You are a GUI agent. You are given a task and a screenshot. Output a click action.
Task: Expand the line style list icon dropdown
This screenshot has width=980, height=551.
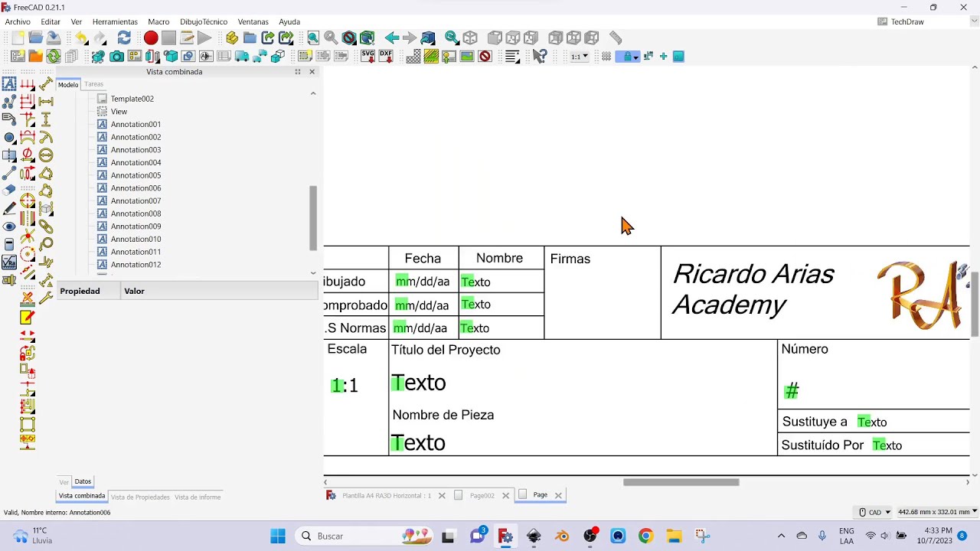click(513, 57)
